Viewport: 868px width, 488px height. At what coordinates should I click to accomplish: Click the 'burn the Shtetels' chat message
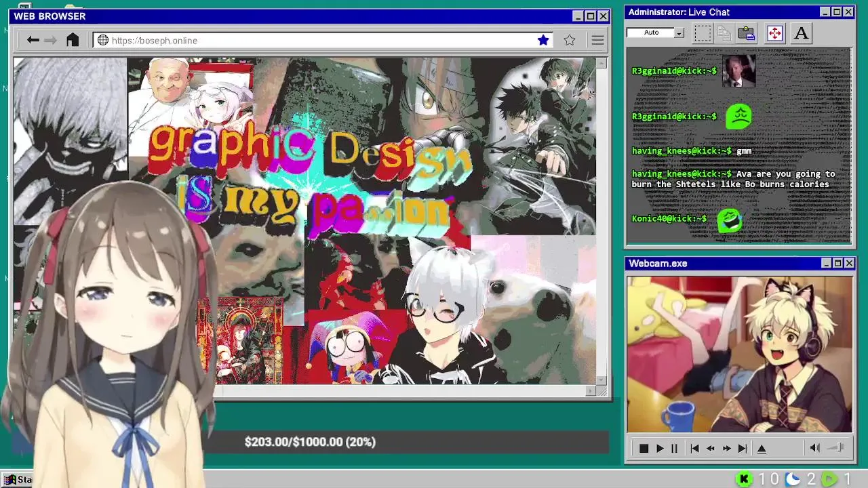(x=733, y=179)
